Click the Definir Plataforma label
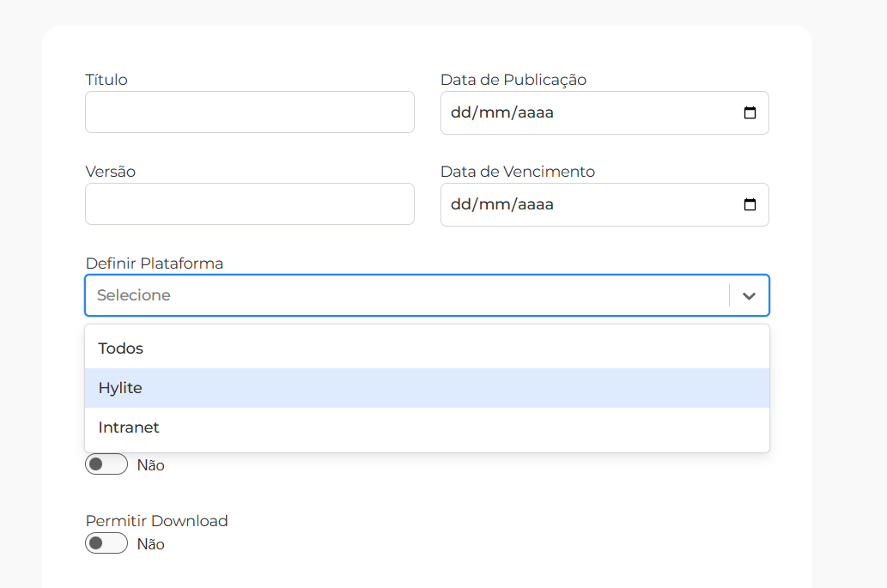The height and width of the screenshot is (588, 887). [x=154, y=264]
